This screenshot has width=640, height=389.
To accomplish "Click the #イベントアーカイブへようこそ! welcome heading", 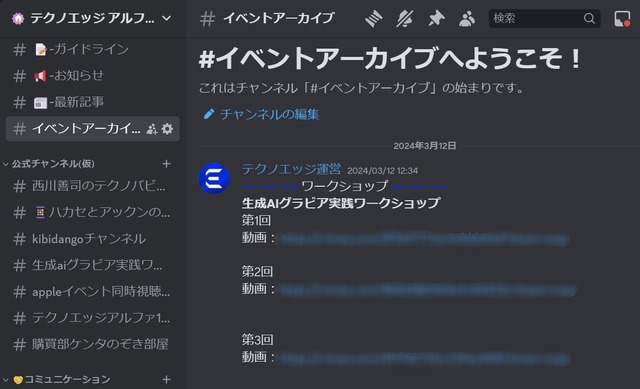I will [x=390, y=58].
